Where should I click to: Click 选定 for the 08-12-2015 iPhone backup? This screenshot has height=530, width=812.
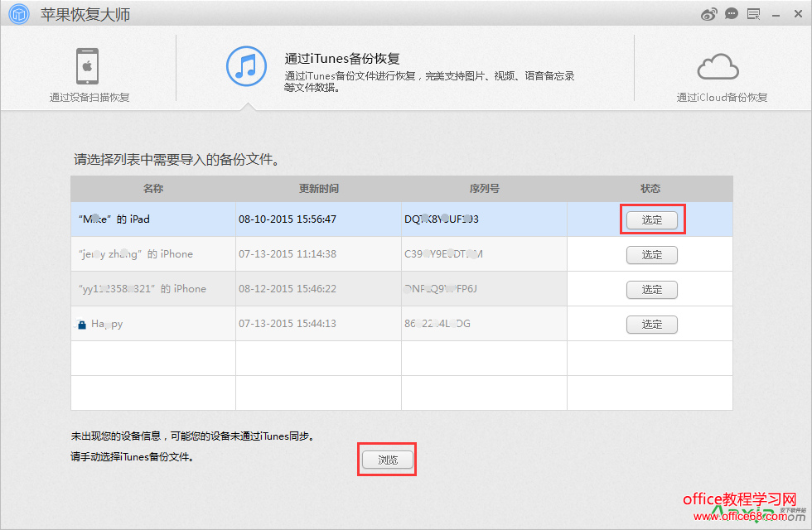click(652, 289)
